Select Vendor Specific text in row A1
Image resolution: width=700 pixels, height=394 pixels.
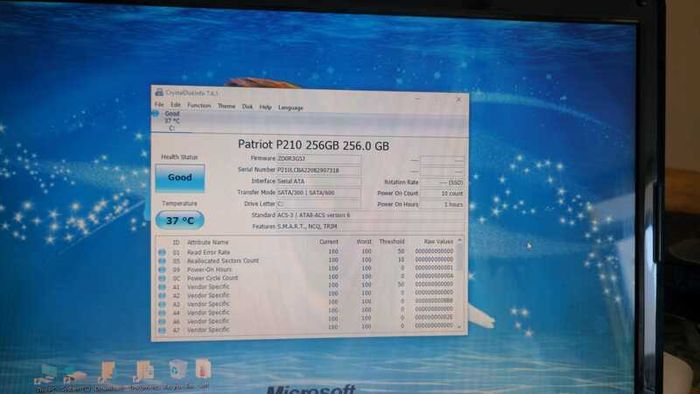point(208,287)
